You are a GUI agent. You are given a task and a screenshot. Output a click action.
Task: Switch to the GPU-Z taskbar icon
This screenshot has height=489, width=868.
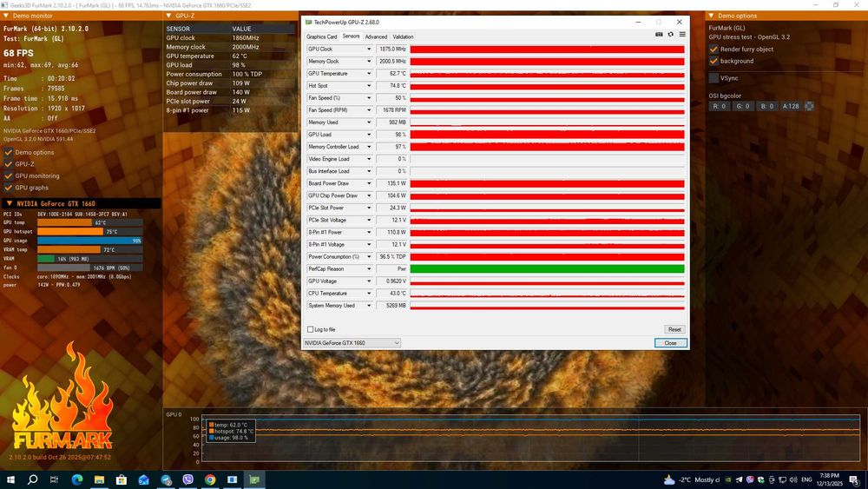(x=254, y=479)
